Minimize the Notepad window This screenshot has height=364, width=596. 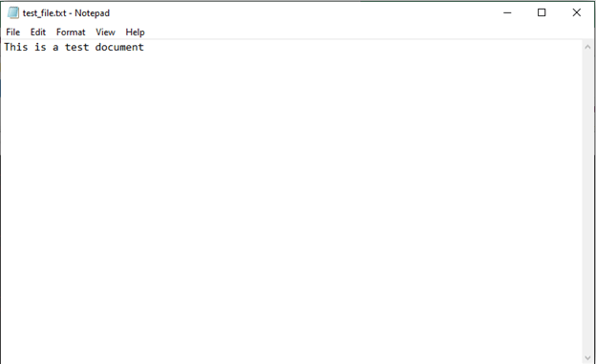tap(507, 13)
